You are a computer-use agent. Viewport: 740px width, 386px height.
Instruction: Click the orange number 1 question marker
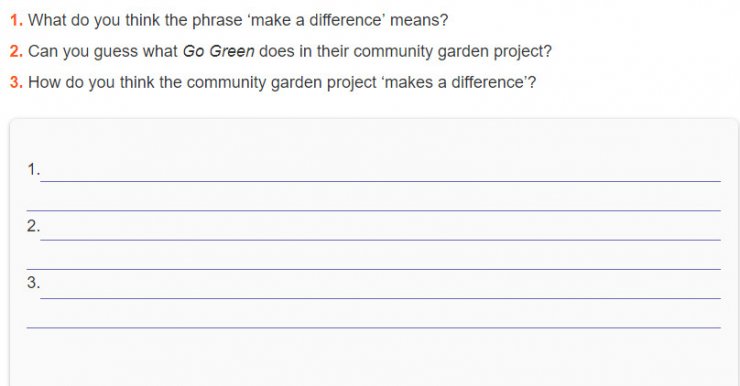(x=16, y=20)
